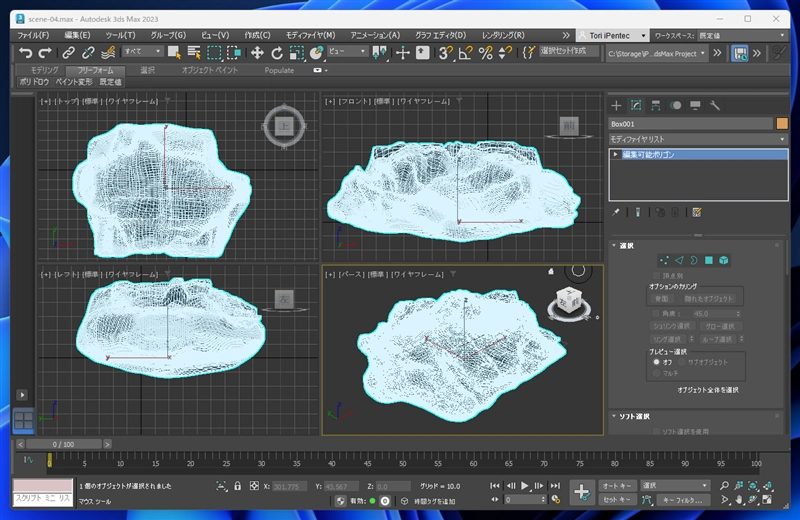Click the セット キー button

[x=617, y=500]
